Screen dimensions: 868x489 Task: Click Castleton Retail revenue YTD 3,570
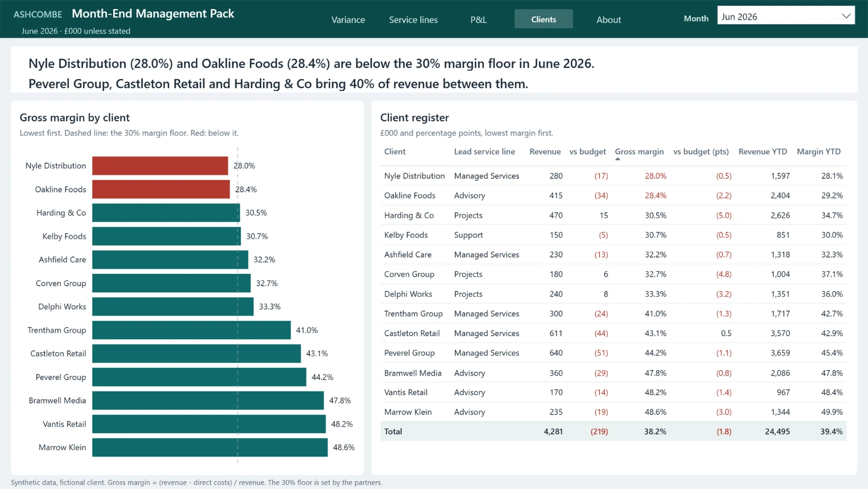point(780,333)
